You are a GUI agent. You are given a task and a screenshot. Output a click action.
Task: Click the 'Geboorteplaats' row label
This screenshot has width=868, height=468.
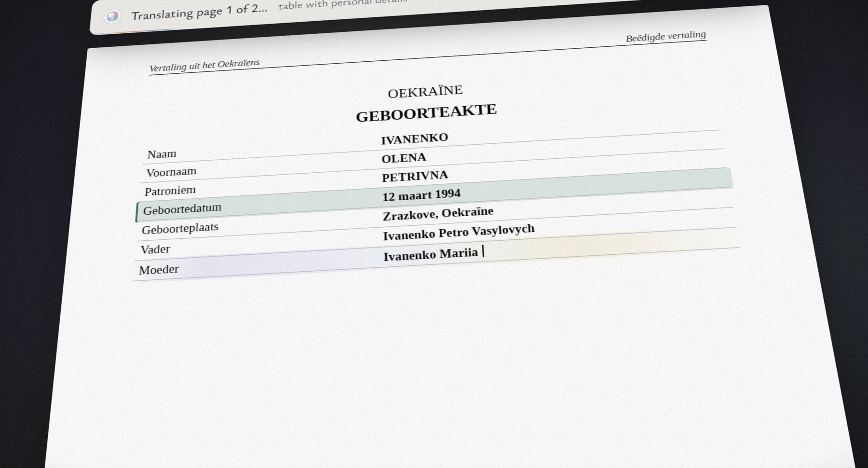(180, 228)
